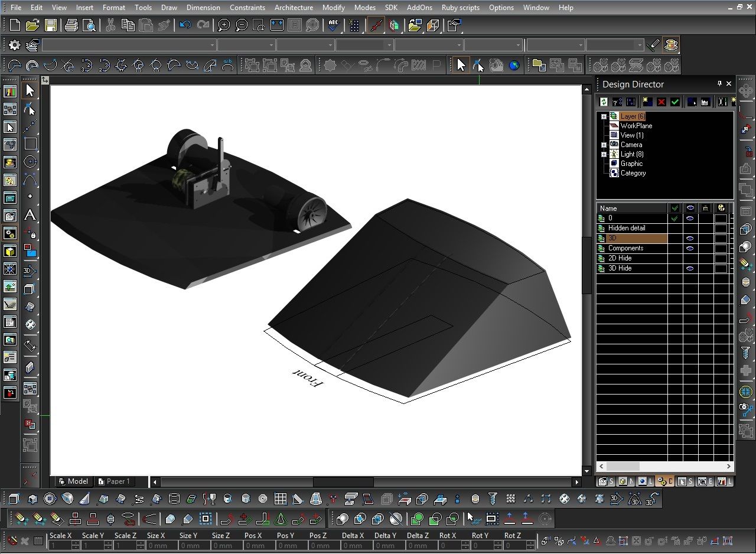Open the first property combo box dropdown
This screenshot has width=756, height=554.
213,45
